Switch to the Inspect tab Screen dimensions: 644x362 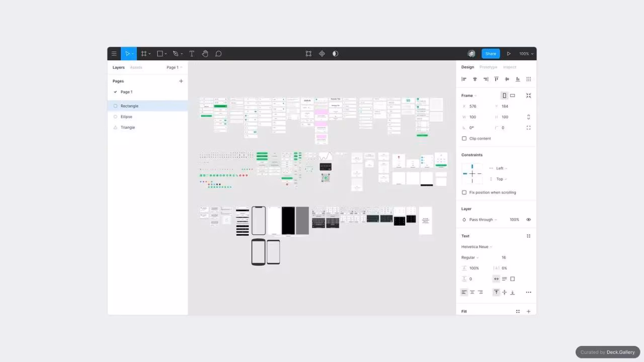[x=510, y=67]
